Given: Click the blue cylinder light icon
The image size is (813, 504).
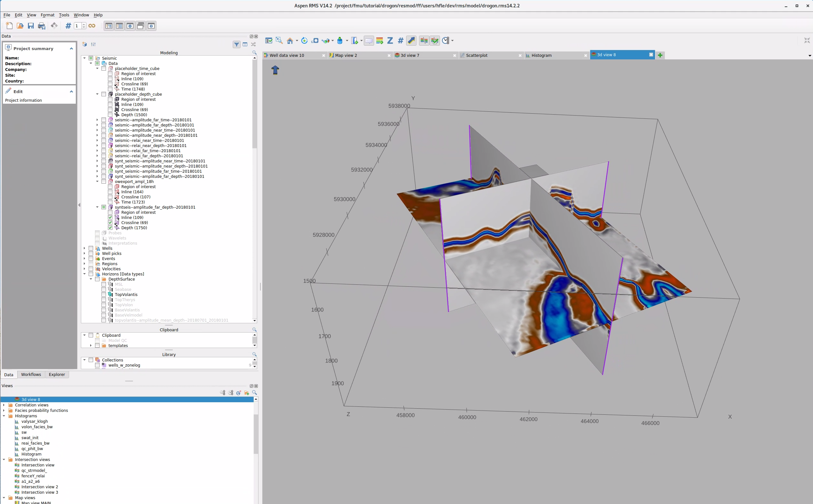Looking at the screenshot, I should (340, 41).
